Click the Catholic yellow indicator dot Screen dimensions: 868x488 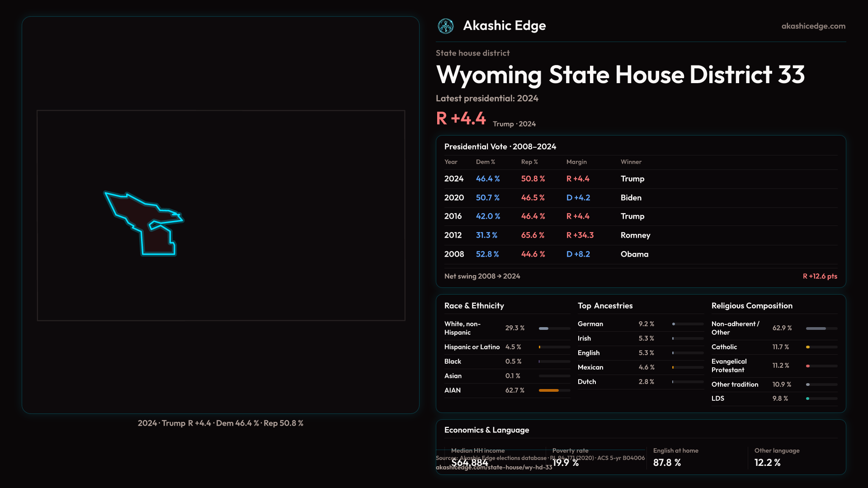click(808, 347)
